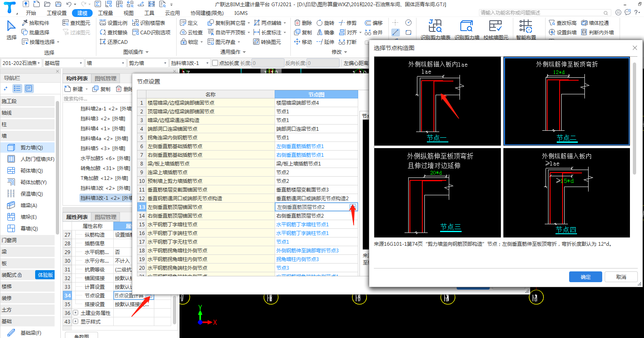Click 校核墙图元 check wall elements
Viewport: 644px width, 338px height.
click(496, 29)
